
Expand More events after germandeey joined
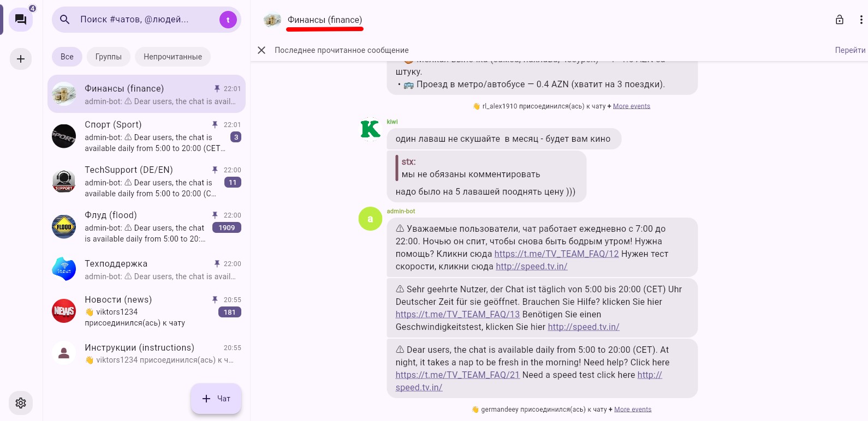pyautogui.click(x=632, y=410)
